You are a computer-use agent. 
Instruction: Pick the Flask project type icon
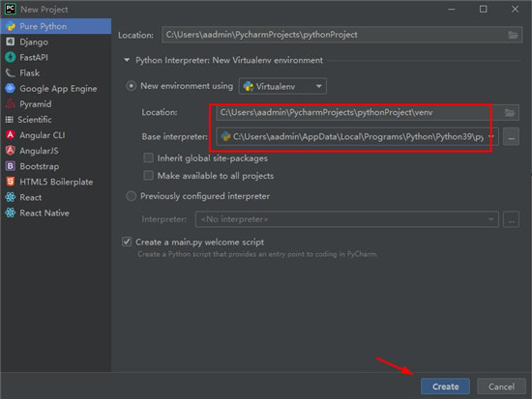(11, 72)
